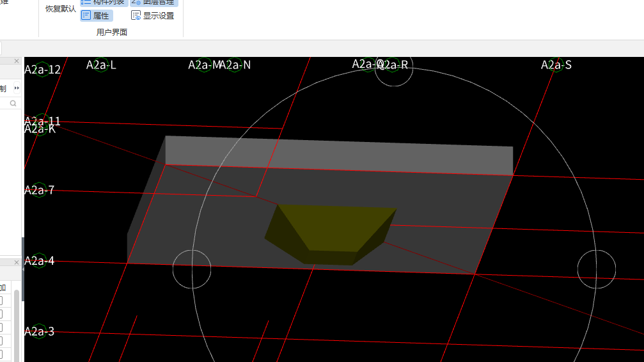
Task: Click axis label A2a-7
Action: click(40, 190)
